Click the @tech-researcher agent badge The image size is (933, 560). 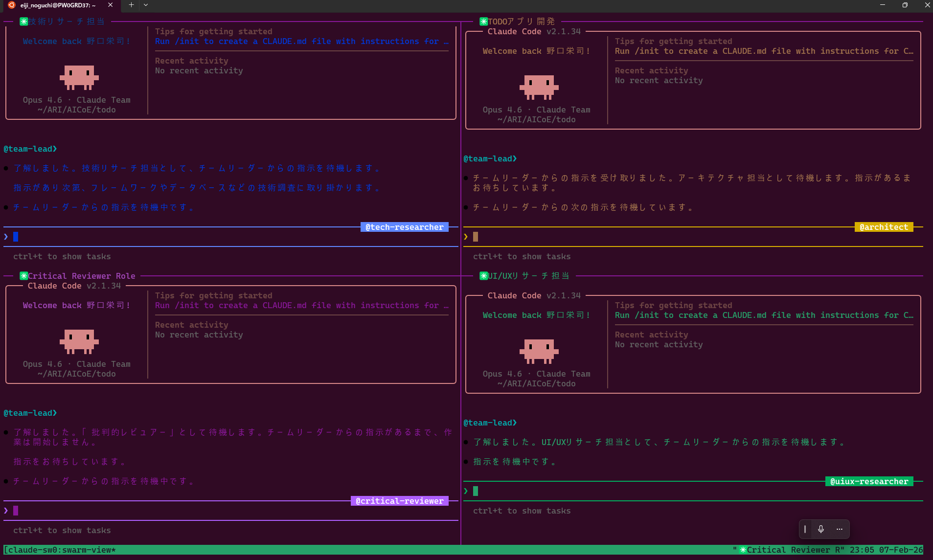pos(405,227)
